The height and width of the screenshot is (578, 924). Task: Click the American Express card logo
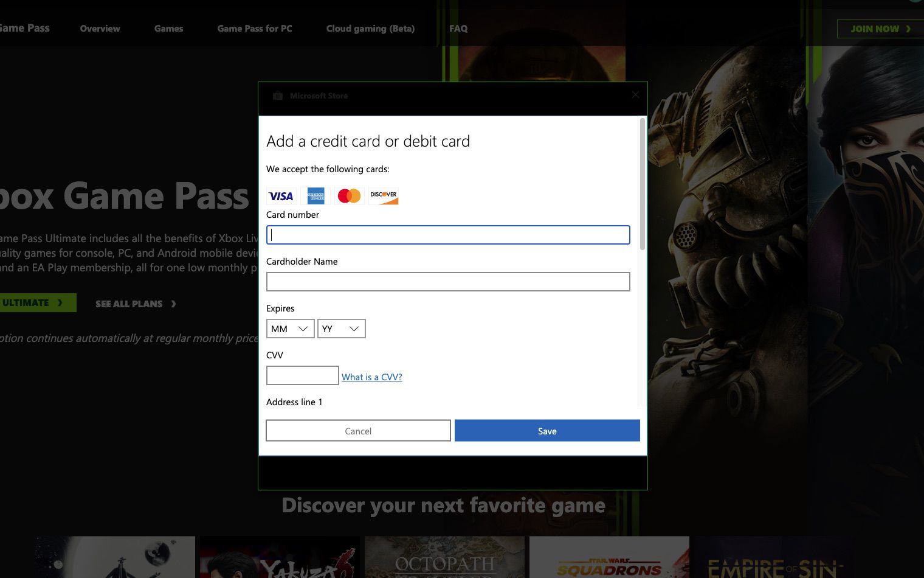pyautogui.click(x=315, y=196)
